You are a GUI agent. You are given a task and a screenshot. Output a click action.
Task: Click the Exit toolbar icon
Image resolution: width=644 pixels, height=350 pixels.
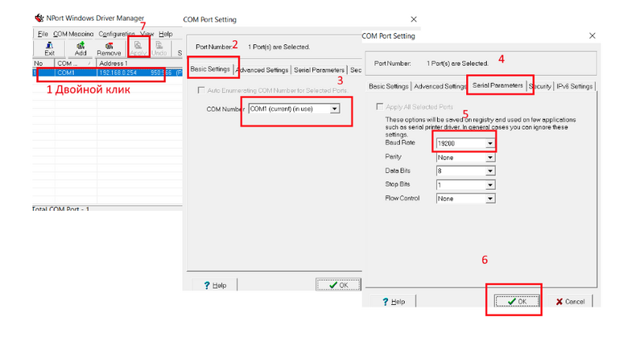click(x=49, y=48)
